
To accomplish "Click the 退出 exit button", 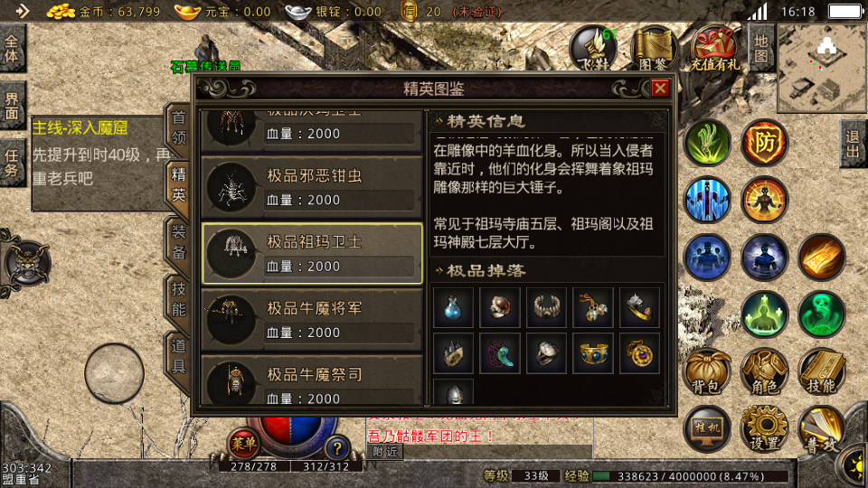I will point(853,144).
